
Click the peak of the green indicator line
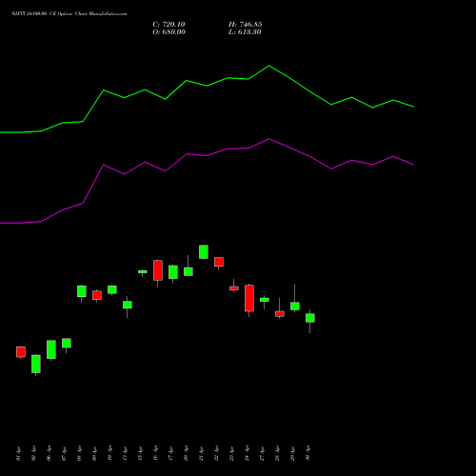(x=268, y=66)
